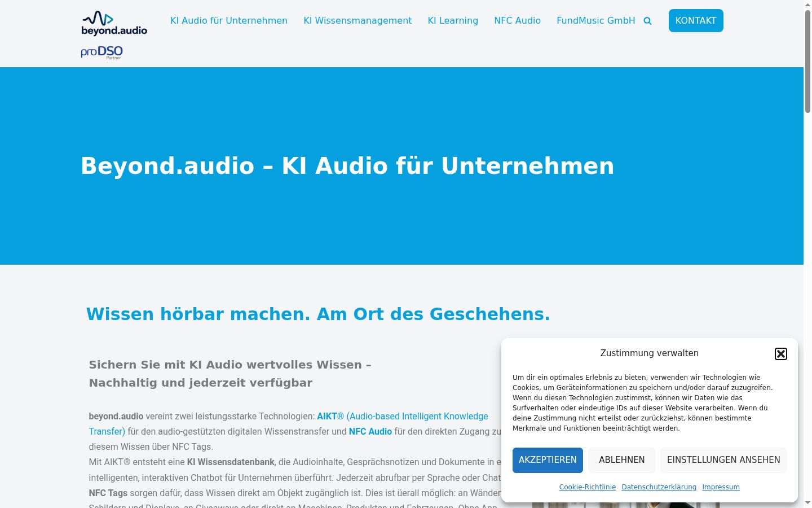Follow the AIKT® Audio-based Intelligent Knowledge link
The height and width of the screenshot is (508, 812).
[403, 417]
